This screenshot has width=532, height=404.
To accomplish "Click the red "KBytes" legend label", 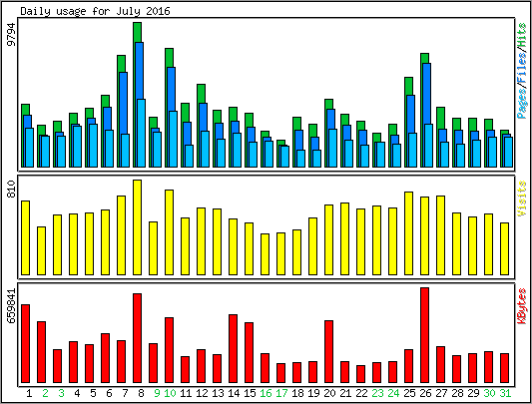I will pyautogui.click(x=522, y=306).
